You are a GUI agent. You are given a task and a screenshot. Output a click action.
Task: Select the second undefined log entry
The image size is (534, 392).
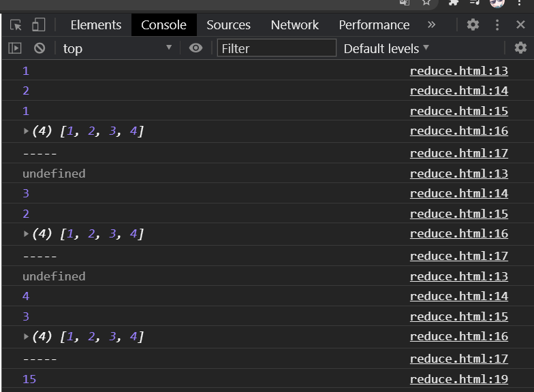click(x=54, y=276)
